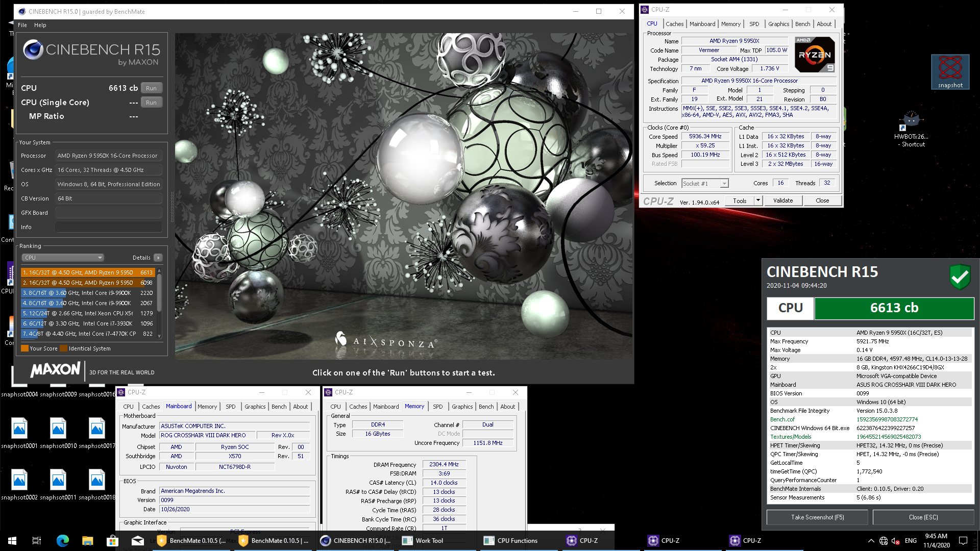Click the green verified shield in BenchMate panel
The image size is (980, 551).
click(960, 277)
